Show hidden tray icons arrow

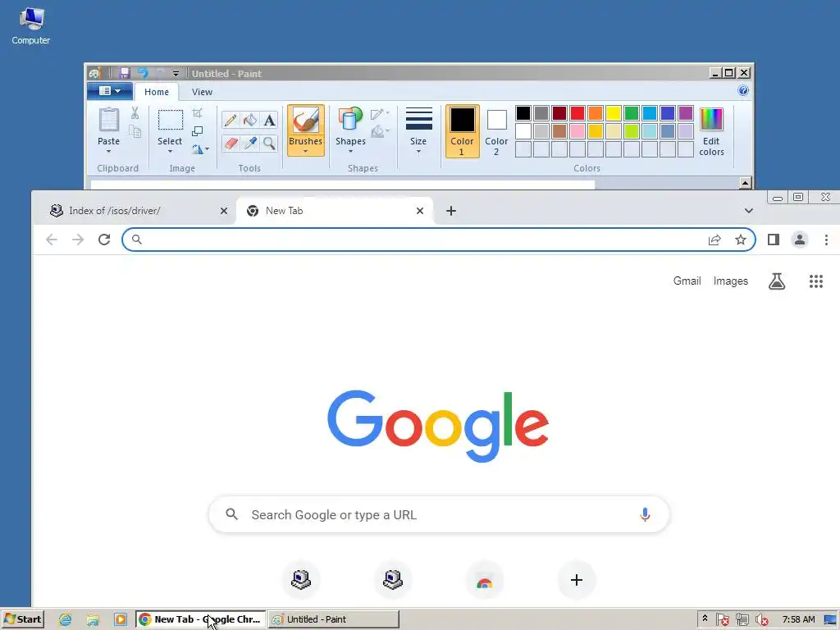[705, 619]
